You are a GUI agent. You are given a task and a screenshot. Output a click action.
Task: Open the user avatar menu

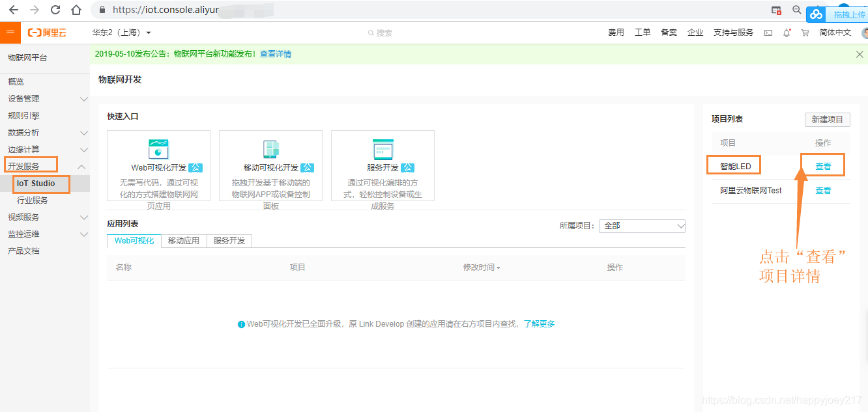[865, 33]
